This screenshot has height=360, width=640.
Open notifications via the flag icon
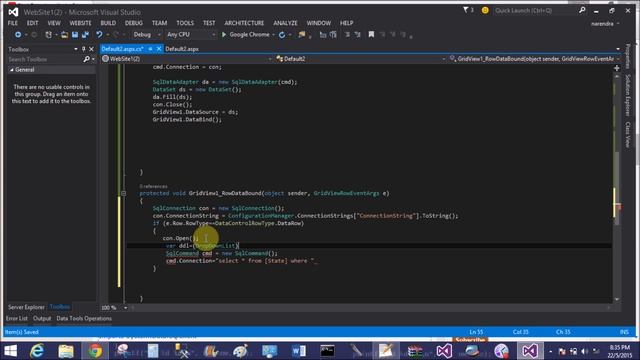[x=466, y=10]
